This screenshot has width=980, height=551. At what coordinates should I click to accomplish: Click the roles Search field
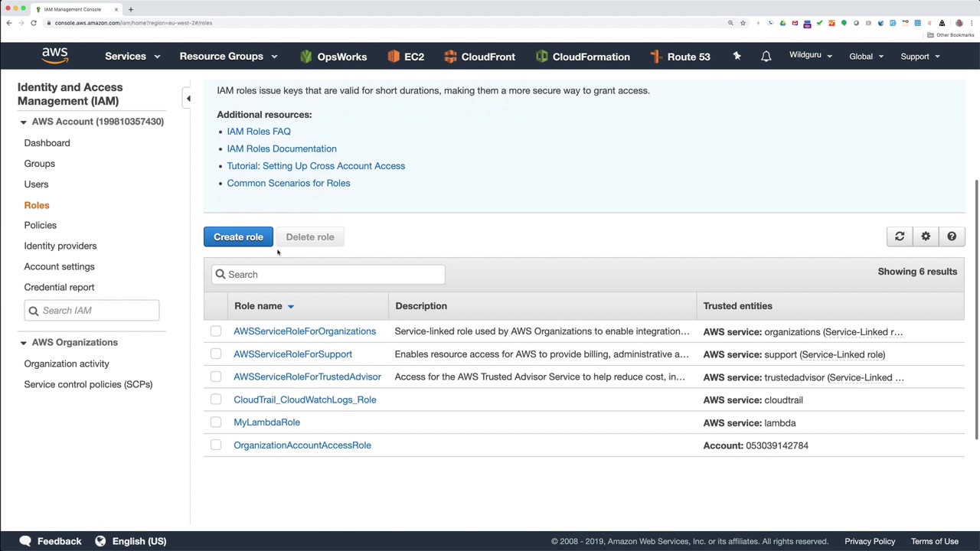(x=329, y=274)
